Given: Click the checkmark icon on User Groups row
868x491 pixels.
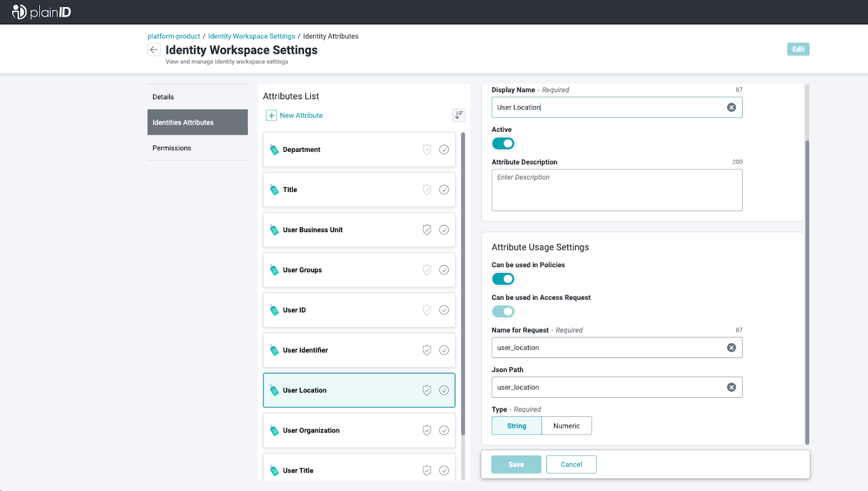Looking at the screenshot, I should (444, 270).
